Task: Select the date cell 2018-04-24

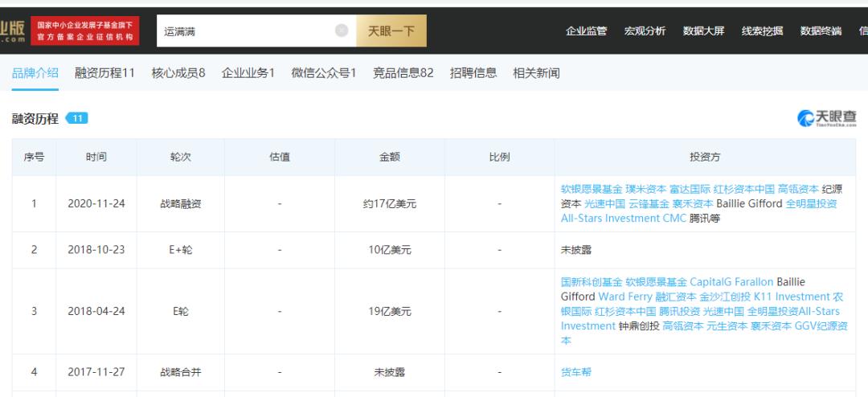Action: point(96,311)
